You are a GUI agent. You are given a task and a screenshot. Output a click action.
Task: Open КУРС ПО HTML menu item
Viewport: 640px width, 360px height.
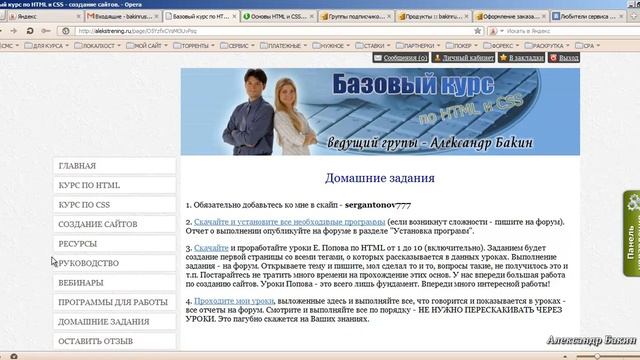click(115, 185)
